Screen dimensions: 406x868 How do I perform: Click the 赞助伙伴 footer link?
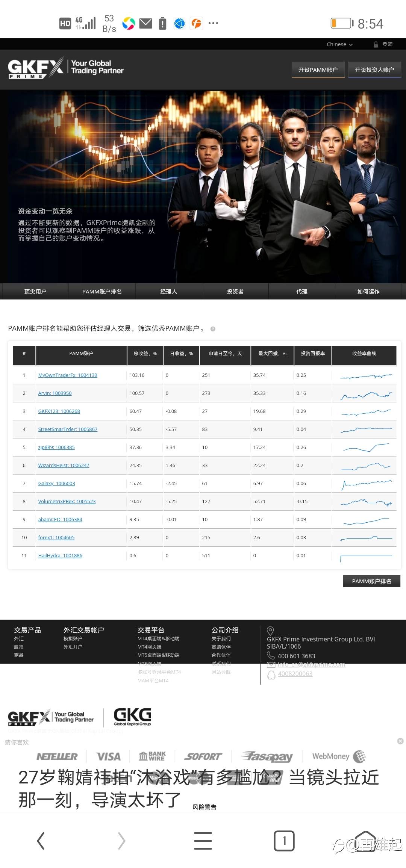coord(221,647)
